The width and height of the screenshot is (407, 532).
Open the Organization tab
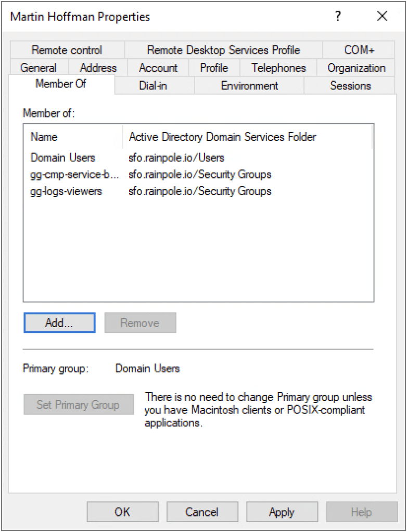pyautogui.click(x=357, y=68)
